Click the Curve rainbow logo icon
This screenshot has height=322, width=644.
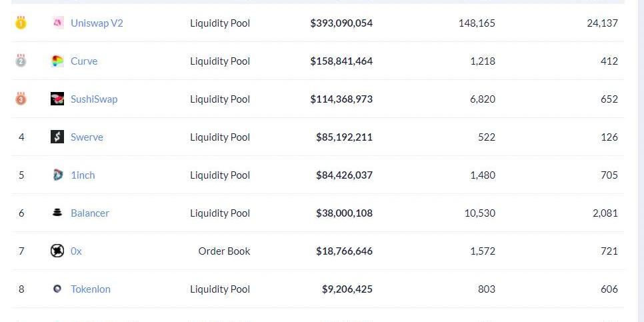[57, 61]
